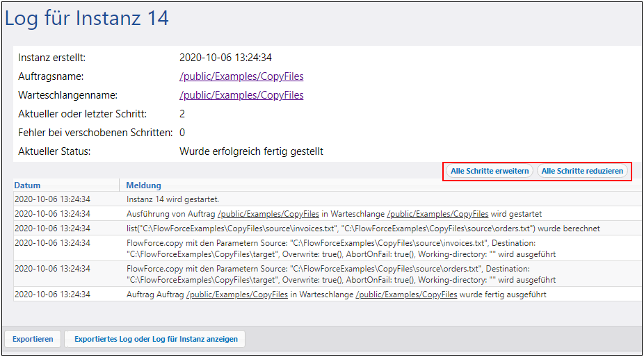Click 'Exportiertes Log oder Log für Instanz anzeigen'

coord(156,340)
